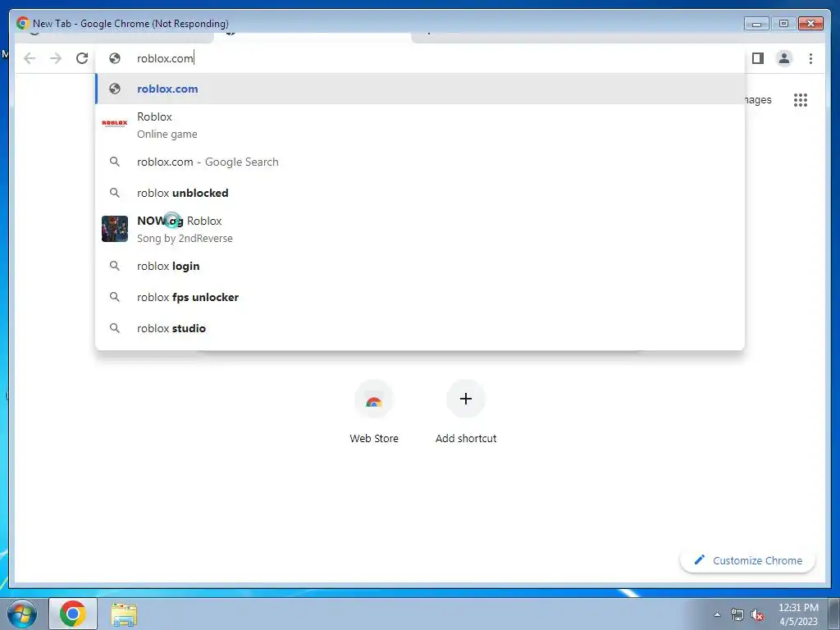
Task: Select 'roblox fps unlocker' suggestion
Action: [421, 297]
